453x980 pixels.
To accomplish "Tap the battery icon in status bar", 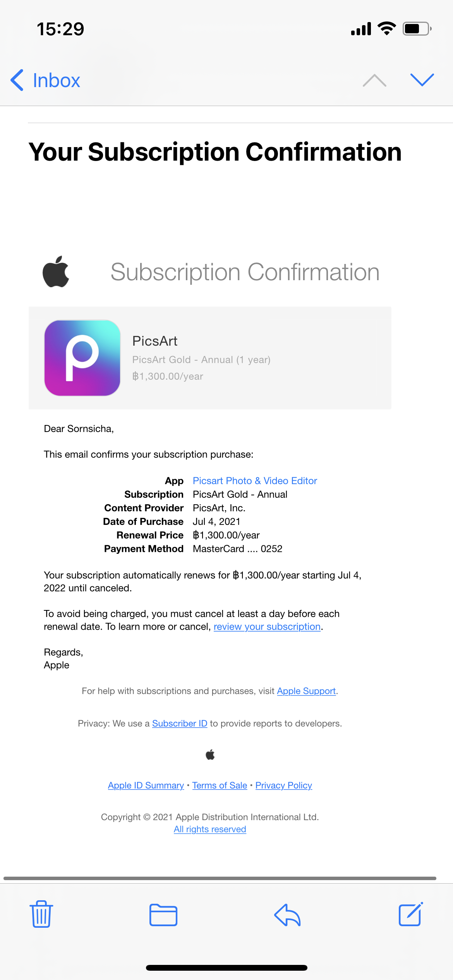I will click(x=417, y=29).
